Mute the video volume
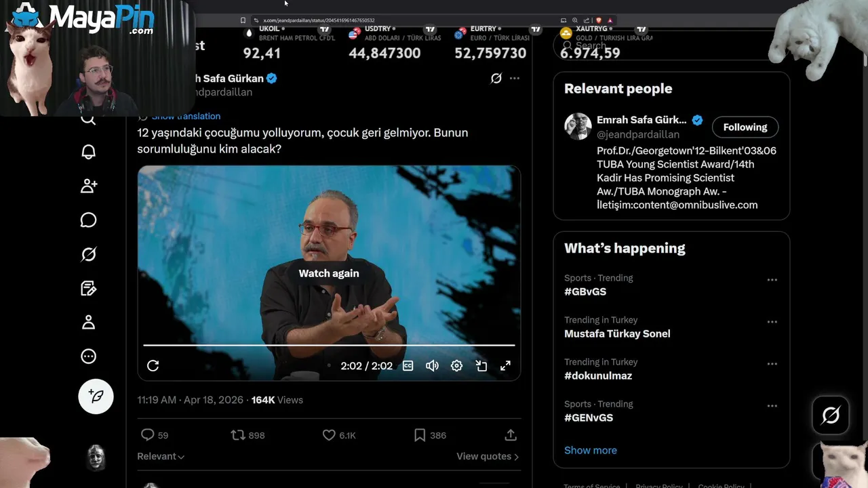 tap(432, 366)
